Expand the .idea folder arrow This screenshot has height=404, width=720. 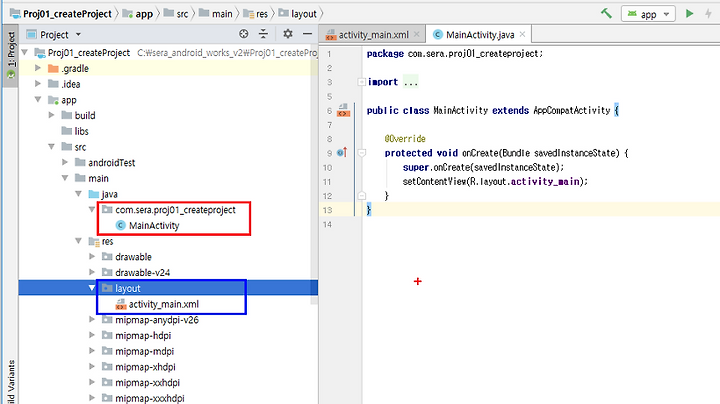[x=38, y=84]
